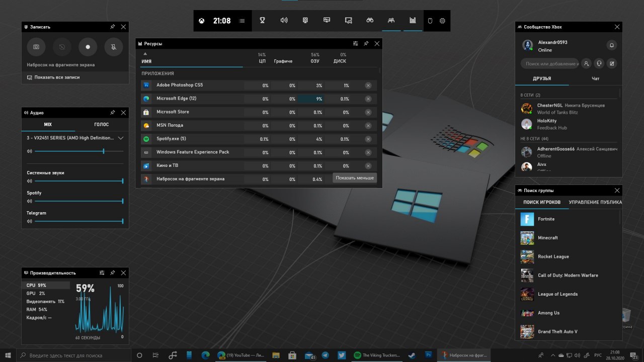Image resolution: width=644 pixels, height=362 pixels.
Task: Adjust the Системные звуки volume slider
Action: tap(79, 181)
